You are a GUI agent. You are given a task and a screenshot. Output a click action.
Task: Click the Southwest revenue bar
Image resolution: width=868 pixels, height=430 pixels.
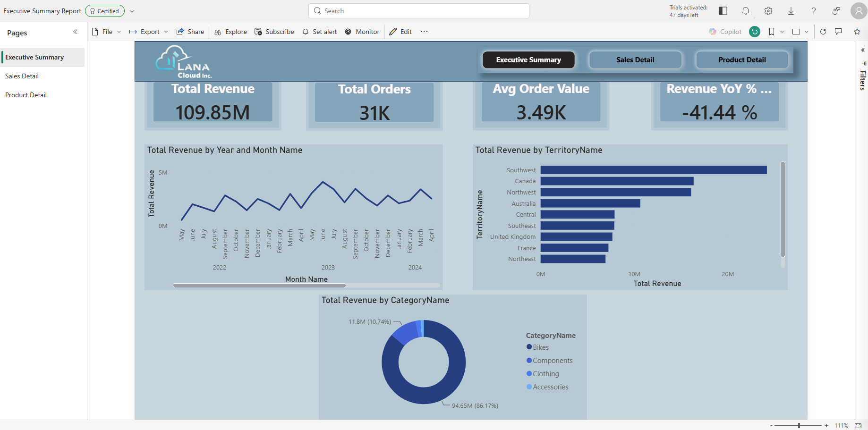click(654, 170)
